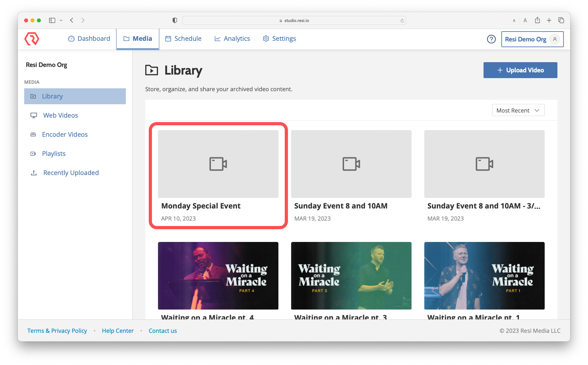Switch to the Schedule tab
Viewport: 588px width, 365px height.
[183, 39]
